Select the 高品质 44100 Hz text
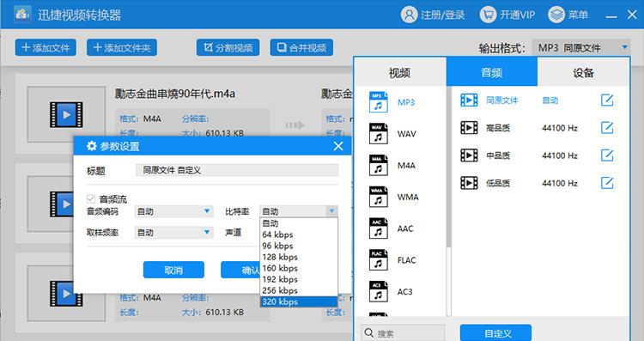The height and width of the screenshot is (341, 644). click(532, 128)
